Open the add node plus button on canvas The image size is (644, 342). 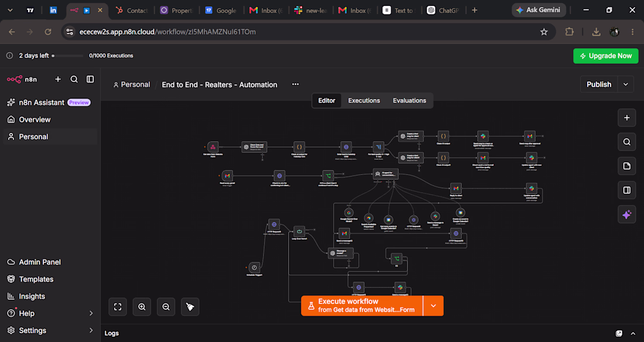pyautogui.click(x=627, y=118)
